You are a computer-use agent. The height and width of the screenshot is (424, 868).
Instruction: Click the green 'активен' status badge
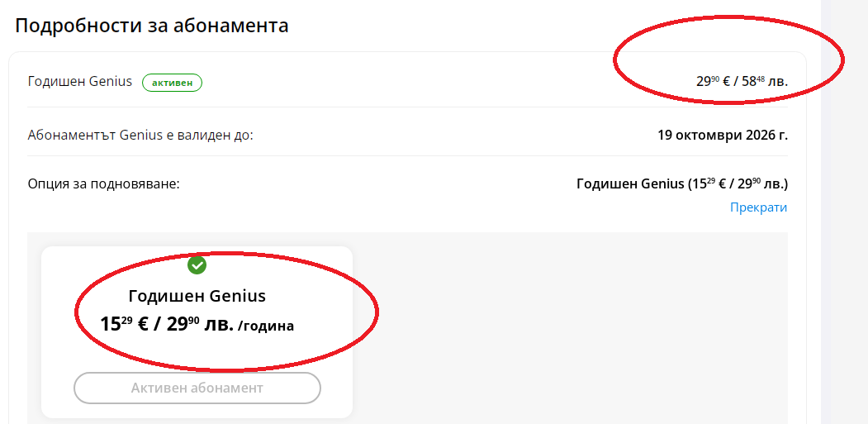pos(172,82)
